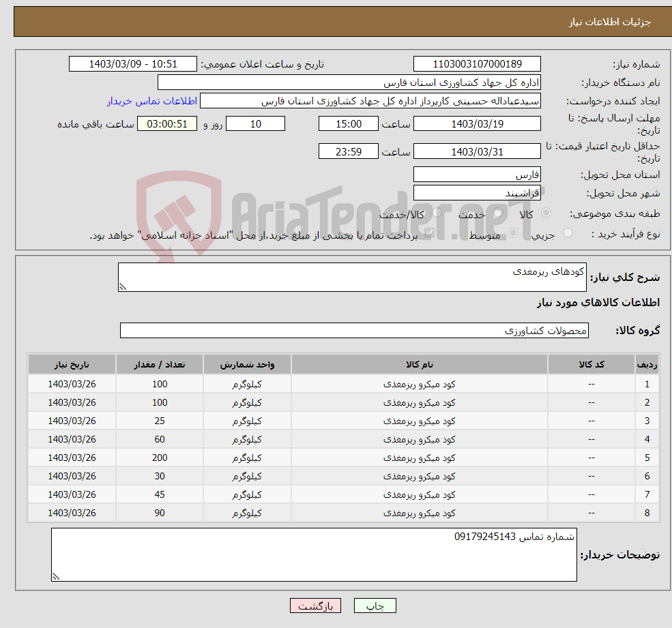The width and height of the screenshot is (672, 628).
Task: Click the کد کالا column header
Action: [591, 365]
